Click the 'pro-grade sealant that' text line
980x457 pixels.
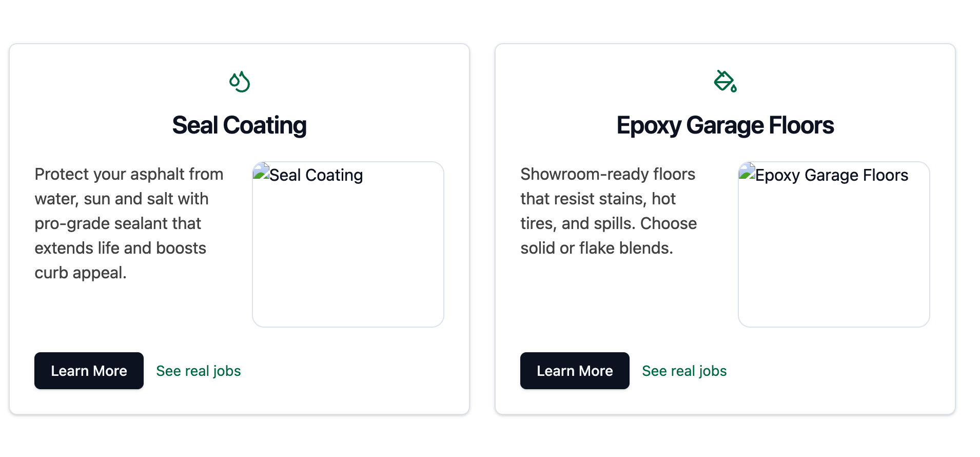117,223
